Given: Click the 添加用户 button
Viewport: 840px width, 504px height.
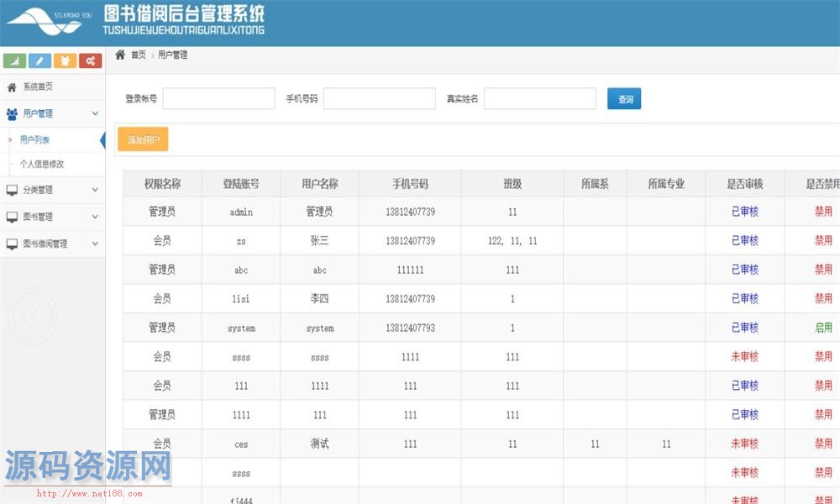Looking at the screenshot, I should tap(143, 139).
